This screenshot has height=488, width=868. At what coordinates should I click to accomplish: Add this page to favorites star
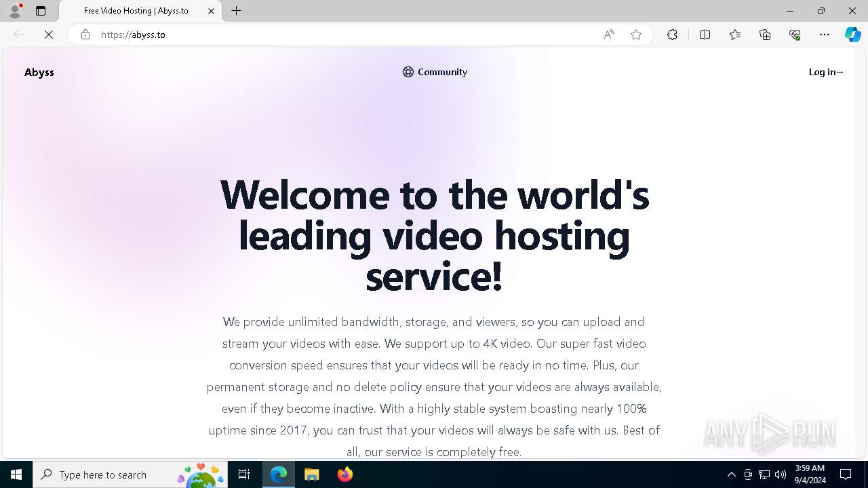tap(636, 35)
